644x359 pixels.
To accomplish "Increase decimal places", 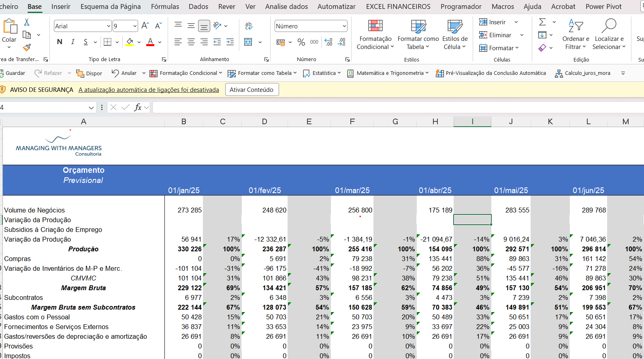I will click(x=328, y=42).
